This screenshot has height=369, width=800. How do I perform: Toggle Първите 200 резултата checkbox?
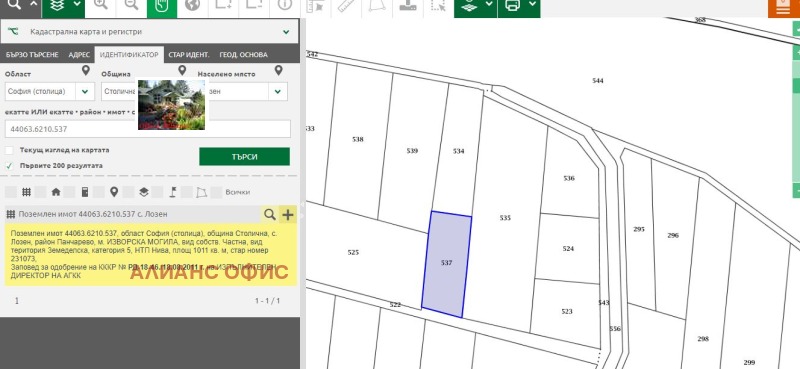(x=9, y=166)
